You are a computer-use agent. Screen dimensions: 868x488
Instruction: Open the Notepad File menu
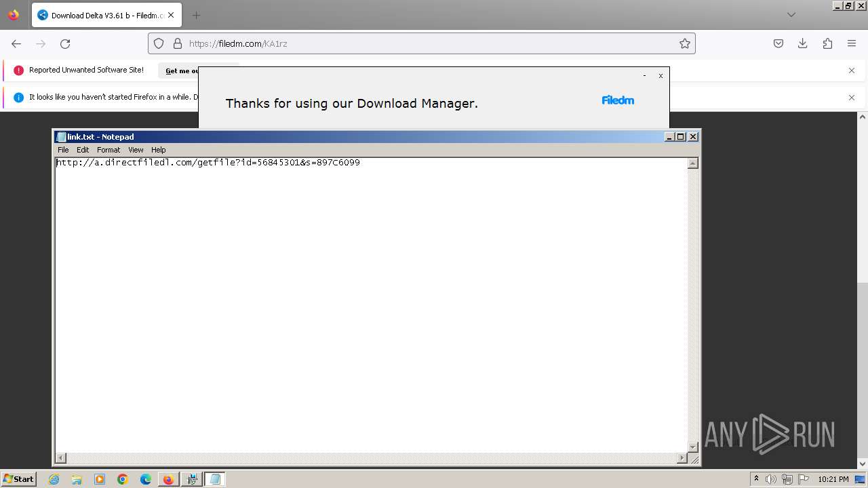[x=63, y=150]
